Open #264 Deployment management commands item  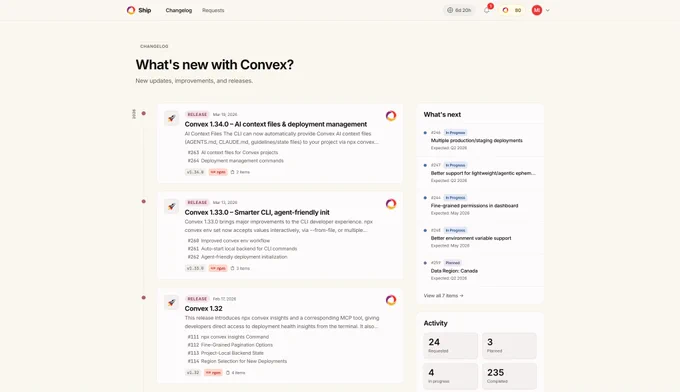point(235,161)
